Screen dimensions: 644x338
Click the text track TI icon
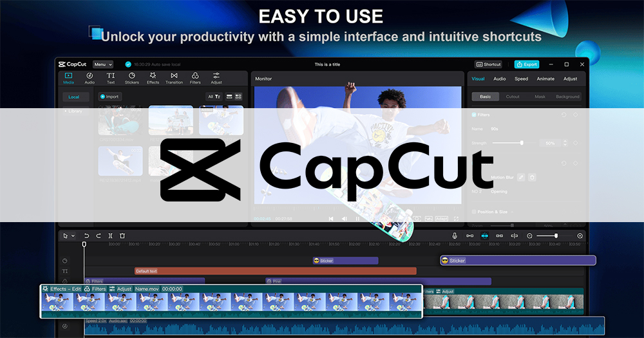coord(65,271)
